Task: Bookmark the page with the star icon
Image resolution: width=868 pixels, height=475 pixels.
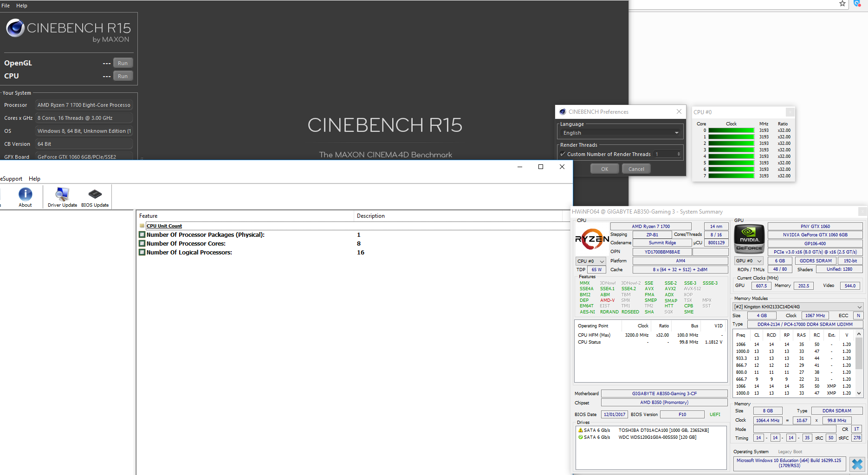Action: (842, 4)
